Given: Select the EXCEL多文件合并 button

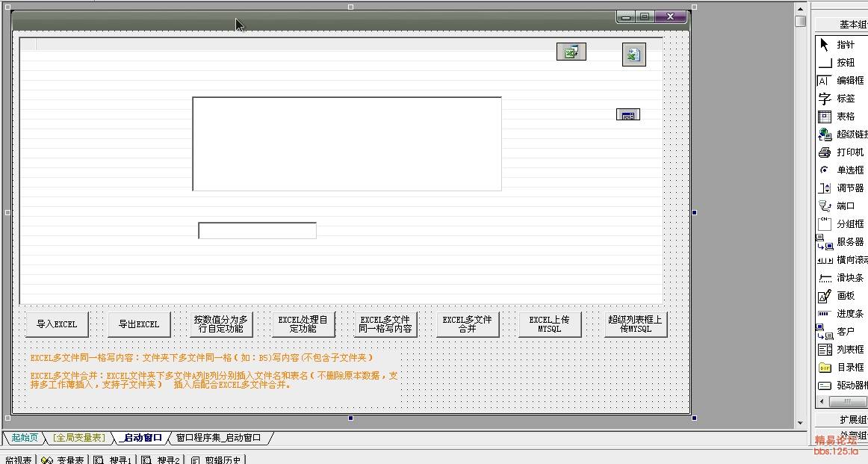Looking at the screenshot, I should pos(467,324).
